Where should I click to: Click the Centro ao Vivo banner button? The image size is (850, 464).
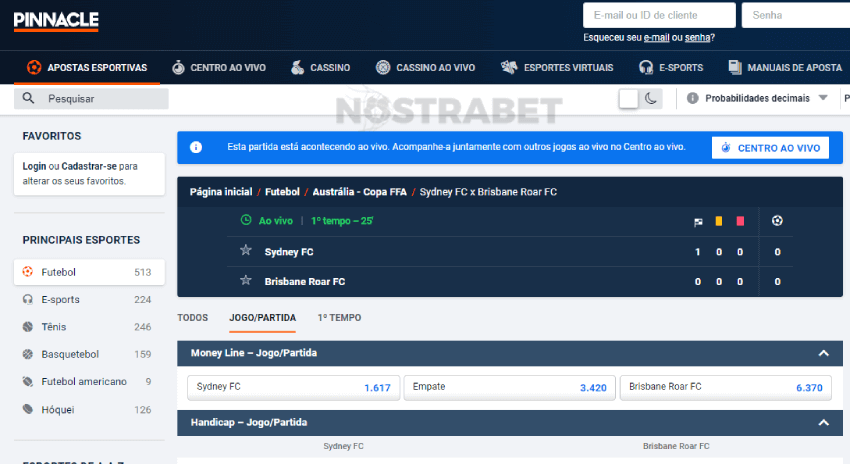coord(770,147)
